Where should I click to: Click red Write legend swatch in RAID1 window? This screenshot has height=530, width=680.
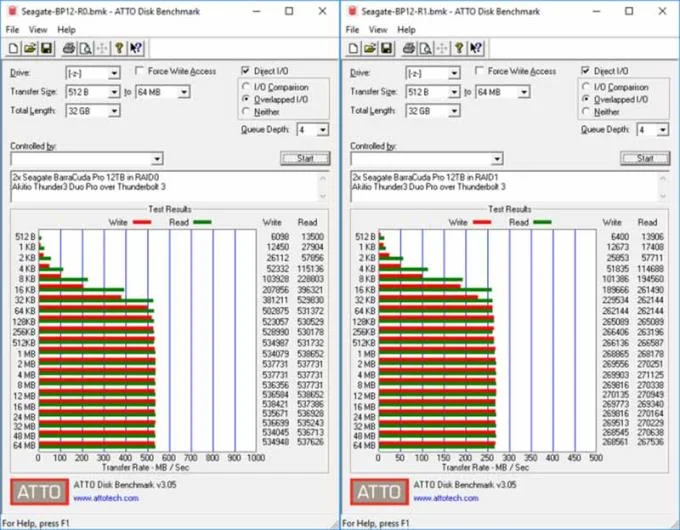[482, 222]
